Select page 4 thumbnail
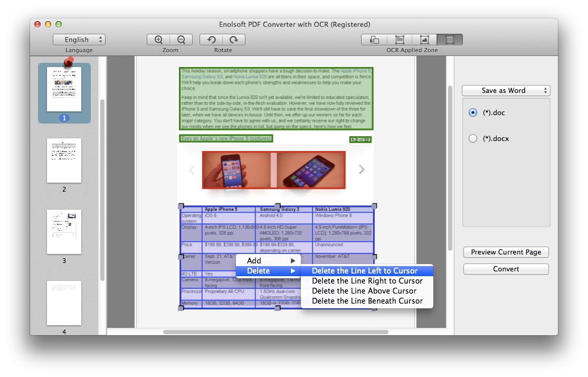The width and height of the screenshot is (588, 377). (64, 303)
